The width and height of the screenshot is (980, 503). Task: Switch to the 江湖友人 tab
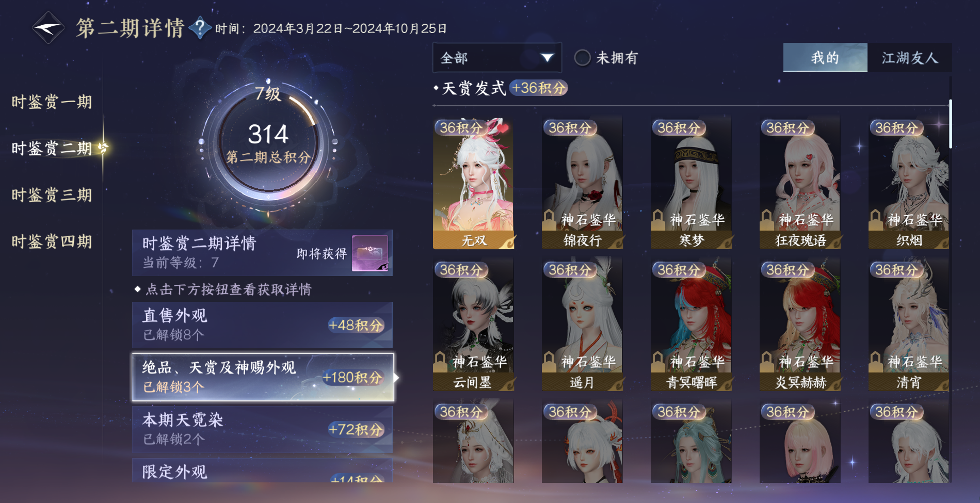(909, 58)
